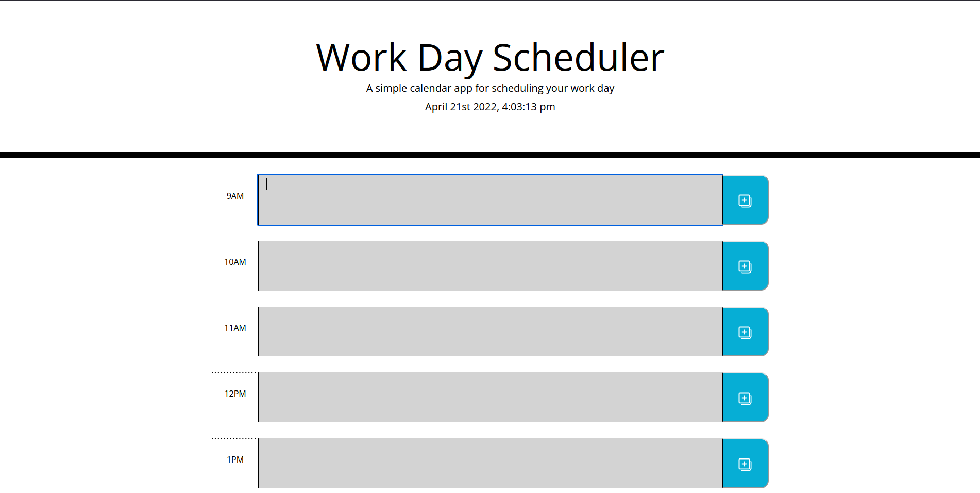Click the 9AM hour label

click(235, 196)
